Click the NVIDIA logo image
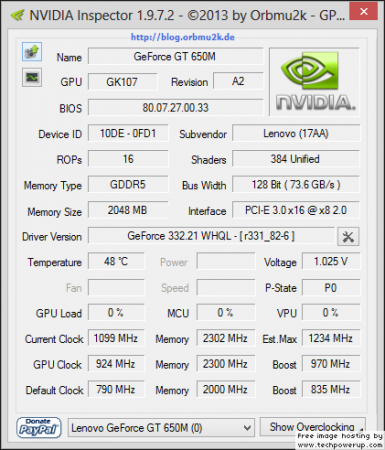Screen dimensions: 385x450 point(314,82)
